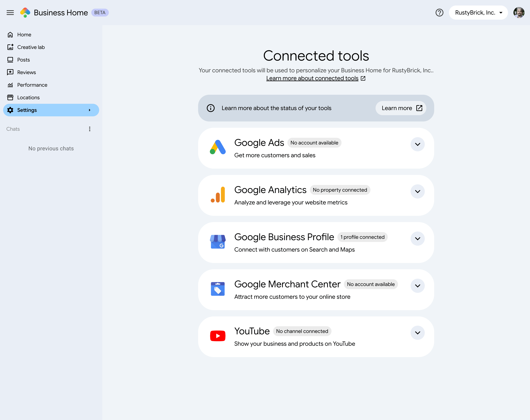Go to Home in the sidebar
This screenshot has width=530, height=420.
pos(51,35)
